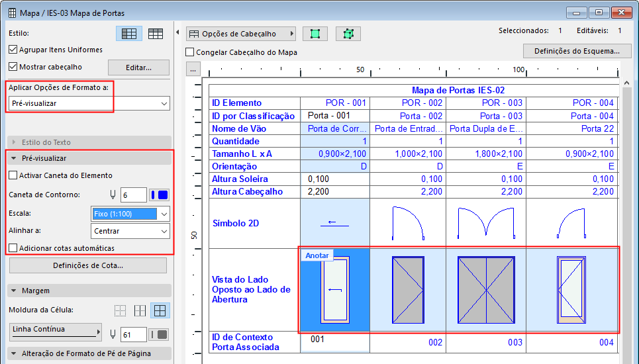Check Adicionar cotas automáticas
Viewport: 639px width, 364px height.
13,248
